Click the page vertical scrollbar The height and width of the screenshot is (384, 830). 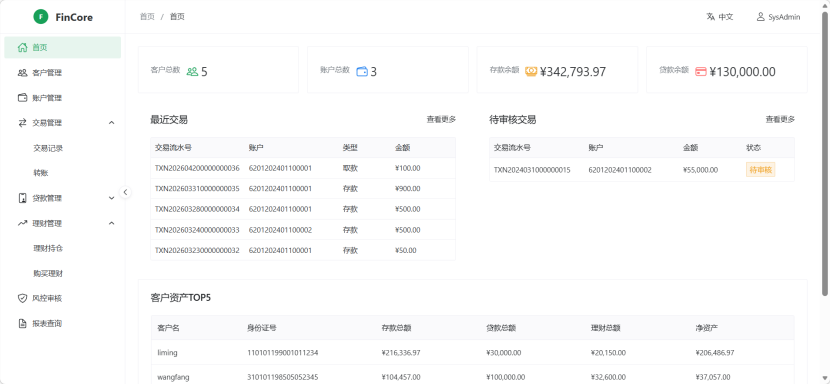click(x=825, y=154)
